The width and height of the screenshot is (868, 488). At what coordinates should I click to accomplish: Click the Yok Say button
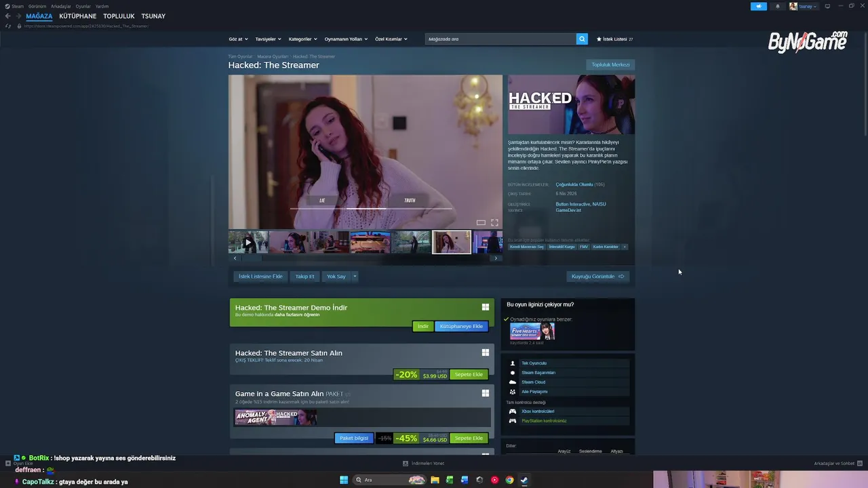coord(336,277)
